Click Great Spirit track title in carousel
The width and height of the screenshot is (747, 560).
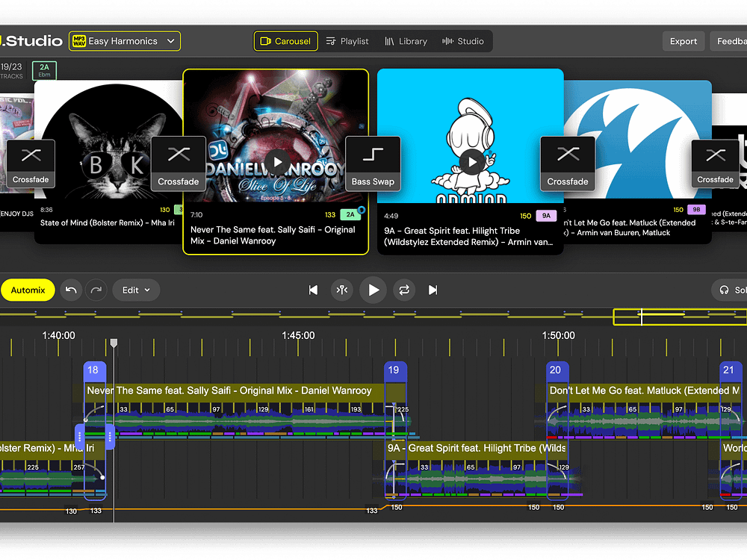coord(469,237)
